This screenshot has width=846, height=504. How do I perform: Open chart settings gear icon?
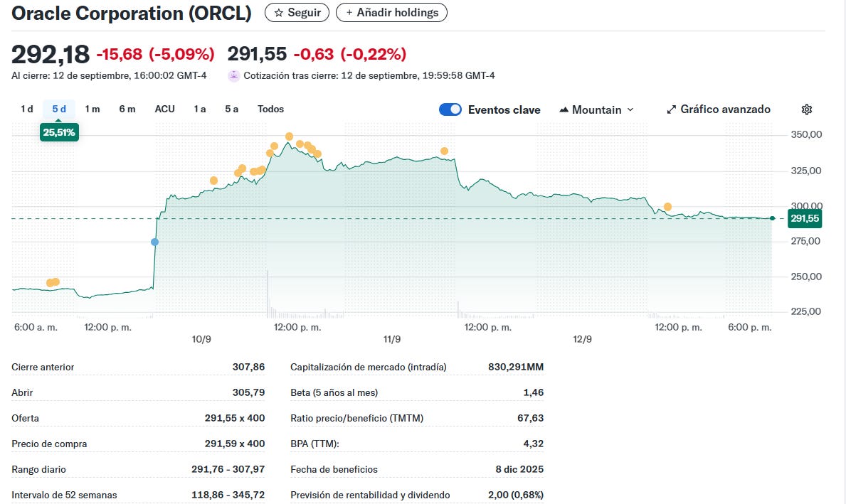tap(807, 109)
